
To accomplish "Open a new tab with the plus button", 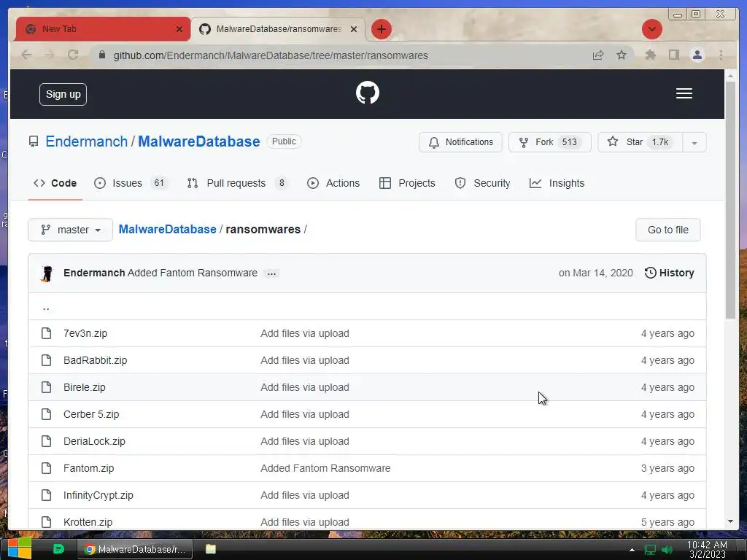I will pyautogui.click(x=381, y=29).
